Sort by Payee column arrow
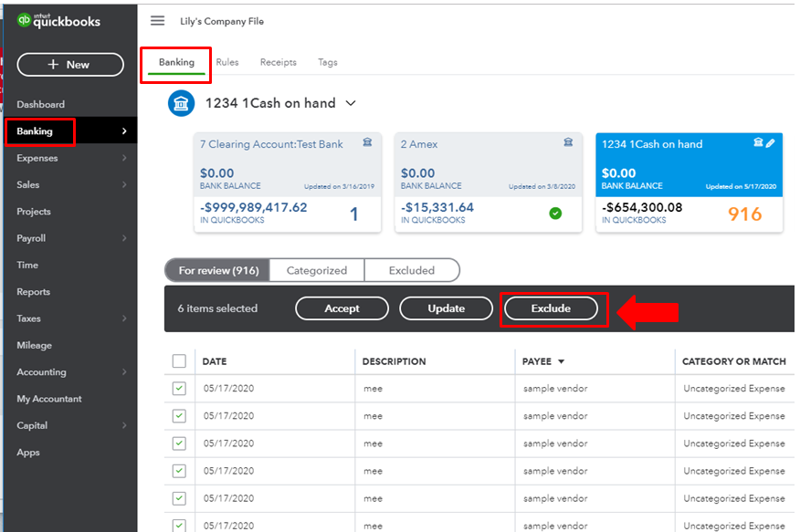Screen dimensions: 800x532 pos(562,361)
